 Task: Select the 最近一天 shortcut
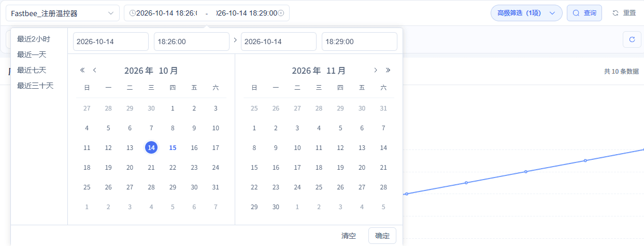(32, 54)
